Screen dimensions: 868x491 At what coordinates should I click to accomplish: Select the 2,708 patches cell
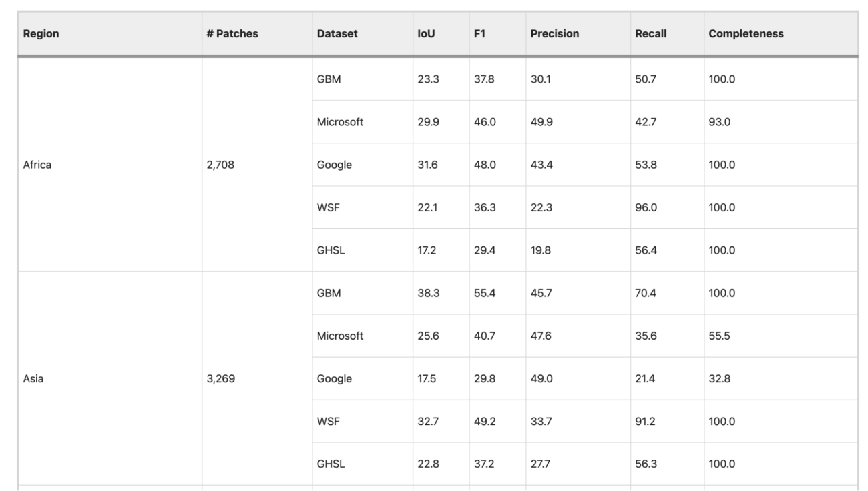click(x=220, y=165)
